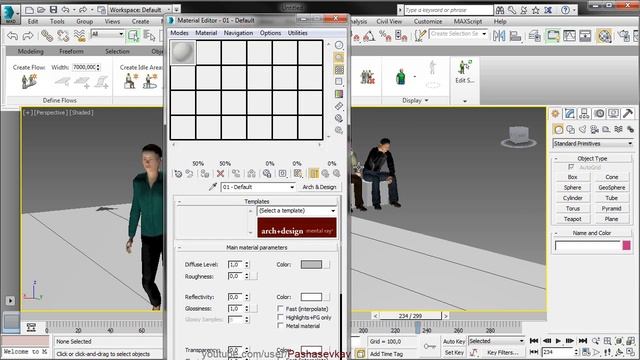Toggle Set Key mode

click(454, 352)
